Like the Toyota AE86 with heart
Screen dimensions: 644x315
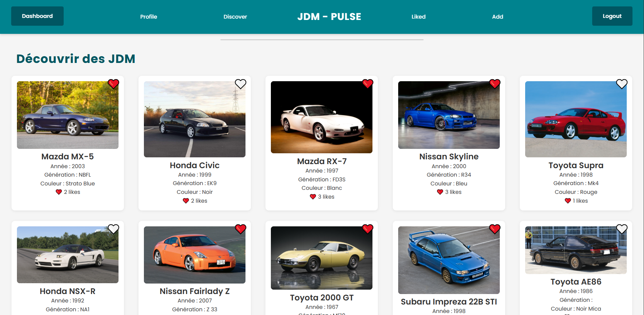tap(622, 229)
